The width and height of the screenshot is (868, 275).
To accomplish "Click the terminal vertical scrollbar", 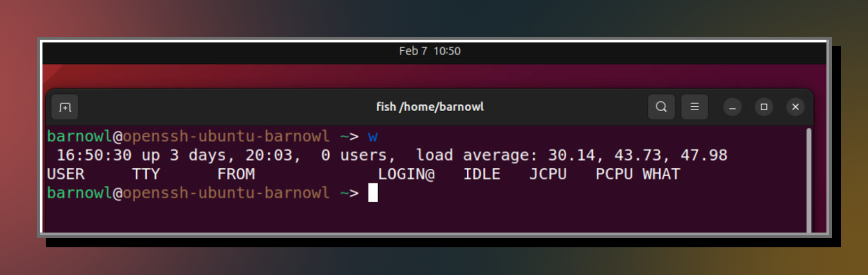I will 809,180.
